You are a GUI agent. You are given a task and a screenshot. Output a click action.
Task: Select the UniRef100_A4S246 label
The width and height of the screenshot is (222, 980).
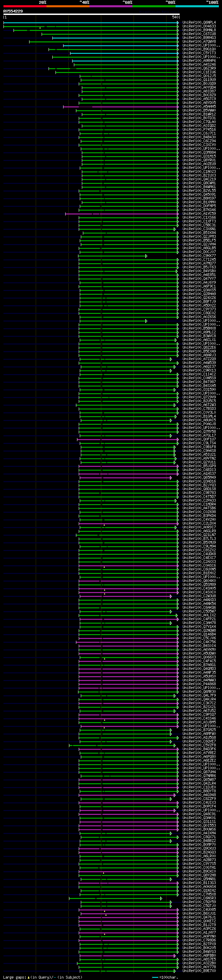tap(199, 64)
